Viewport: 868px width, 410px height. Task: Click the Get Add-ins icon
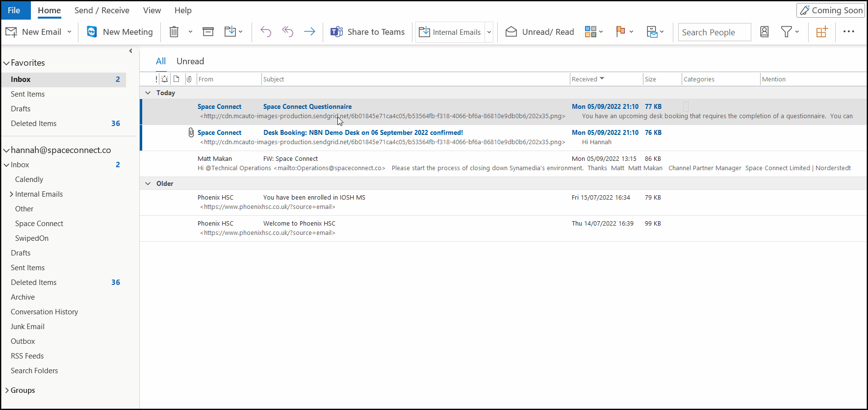pyautogui.click(x=822, y=32)
